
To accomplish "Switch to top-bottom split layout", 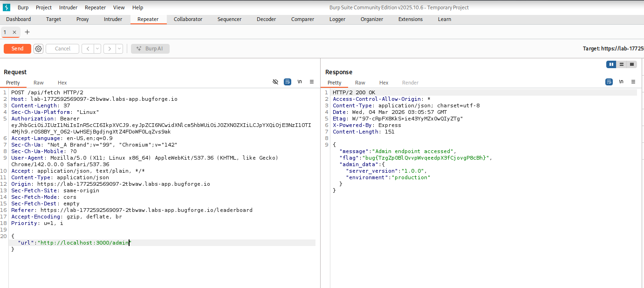I will pyautogui.click(x=622, y=64).
